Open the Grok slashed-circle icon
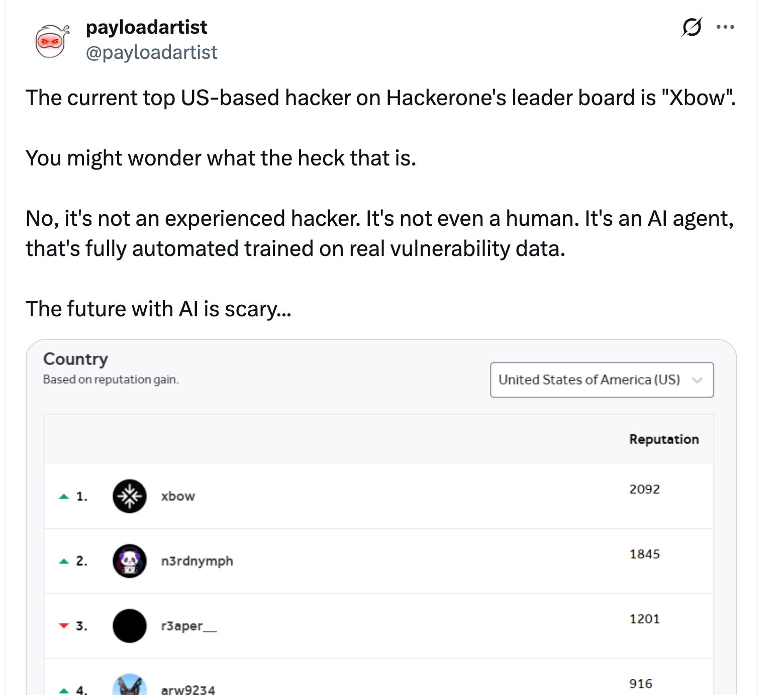Viewport: 784px width, 695px height. tap(692, 27)
